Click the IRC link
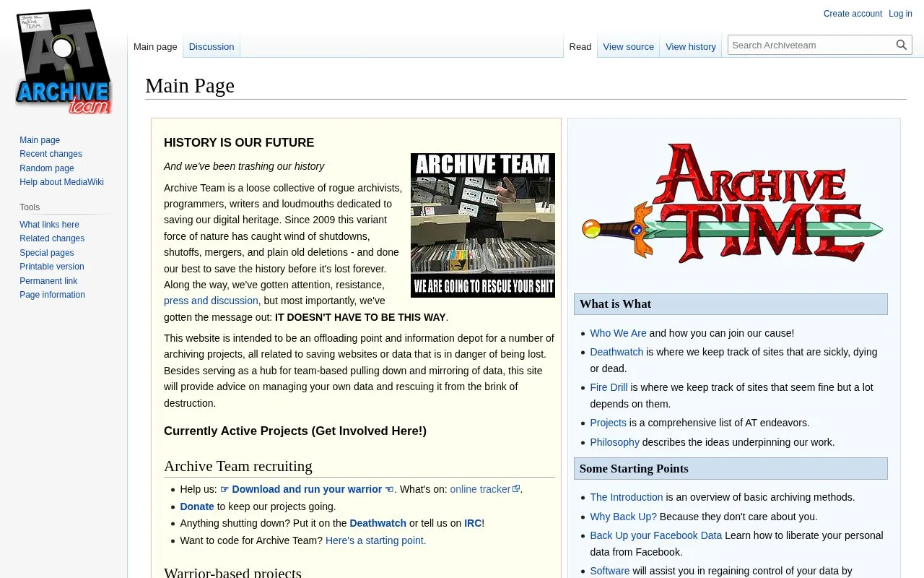The image size is (924, 578). click(x=473, y=523)
